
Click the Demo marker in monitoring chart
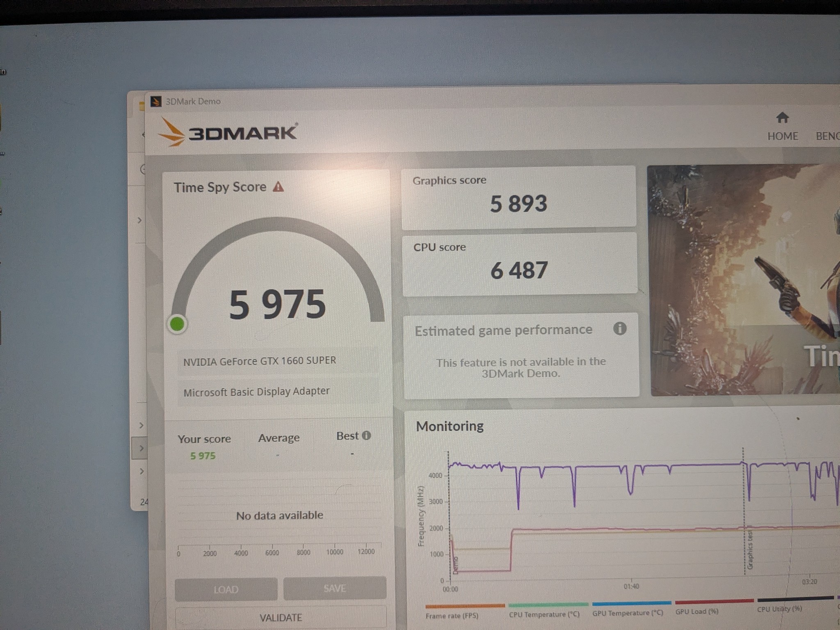click(x=455, y=565)
